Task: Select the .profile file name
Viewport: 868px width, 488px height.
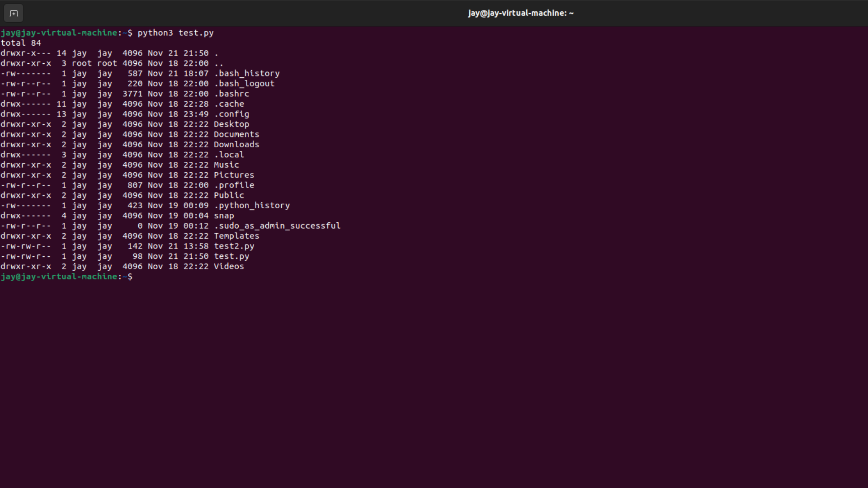Action: point(234,185)
